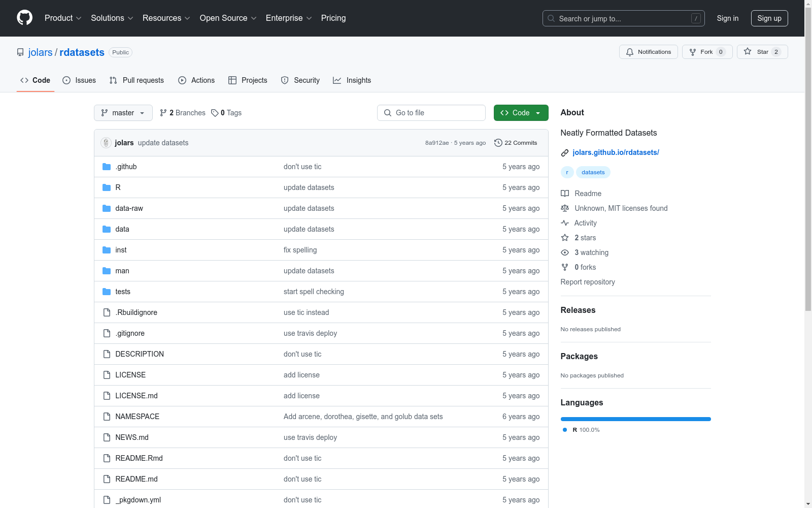
Task: Click the r topic tag
Action: pos(567,172)
